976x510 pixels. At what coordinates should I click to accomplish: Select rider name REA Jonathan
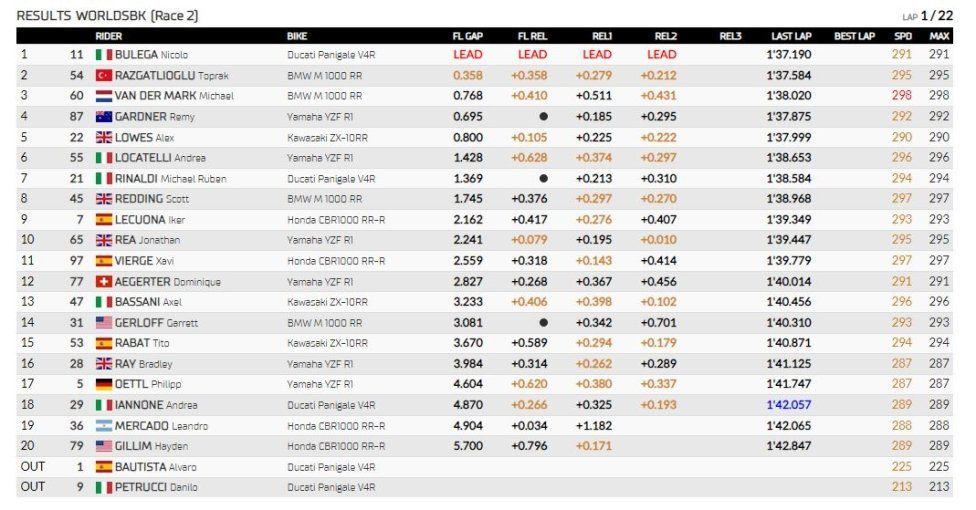click(x=148, y=240)
